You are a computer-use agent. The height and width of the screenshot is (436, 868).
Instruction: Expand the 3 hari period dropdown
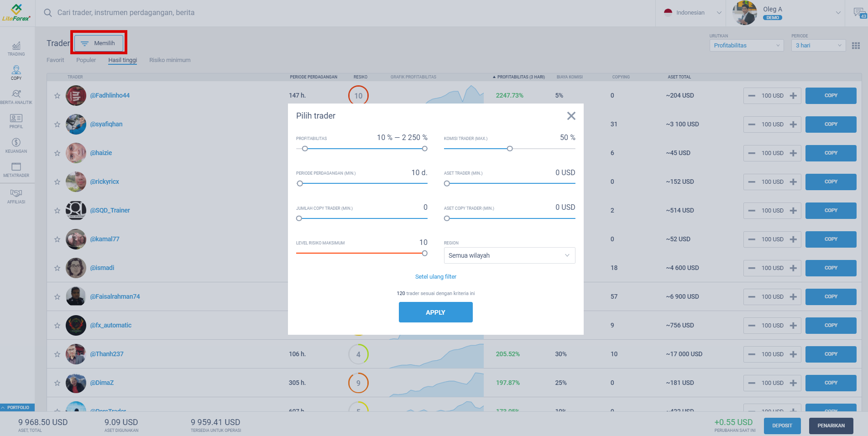(818, 45)
